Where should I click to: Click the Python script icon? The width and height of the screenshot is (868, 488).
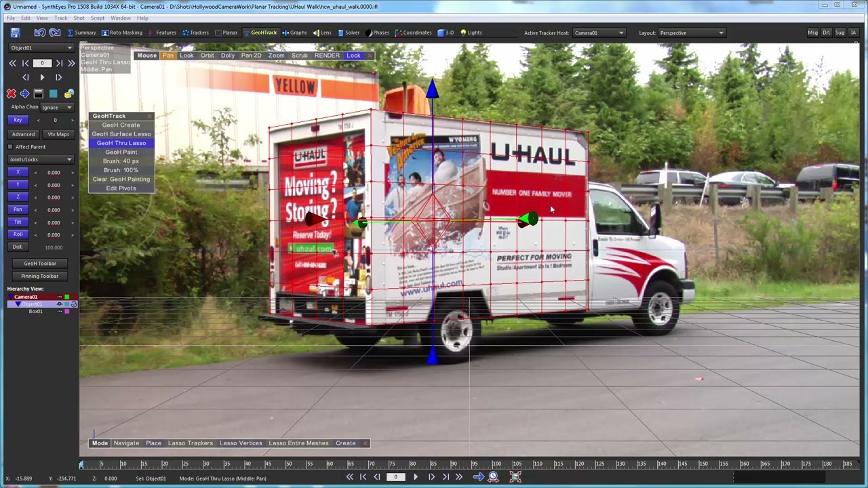click(x=68, y=94)
